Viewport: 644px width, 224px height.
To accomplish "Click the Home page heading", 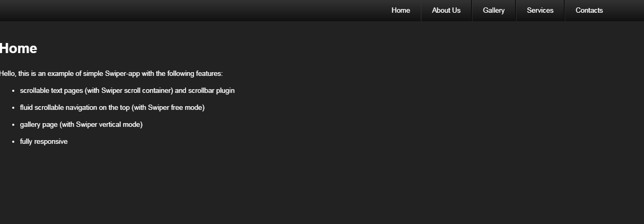I will pyautogui.click(x=19, y=48).
